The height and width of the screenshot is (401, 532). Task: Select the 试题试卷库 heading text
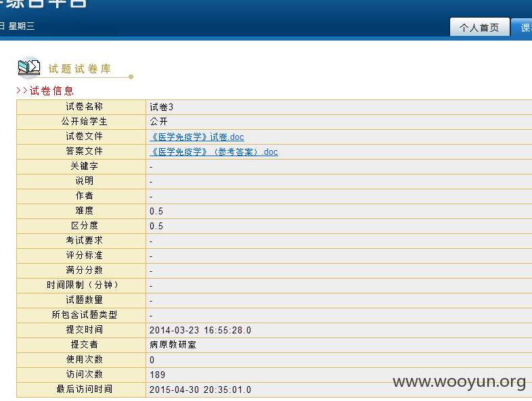tap(79, 69)
